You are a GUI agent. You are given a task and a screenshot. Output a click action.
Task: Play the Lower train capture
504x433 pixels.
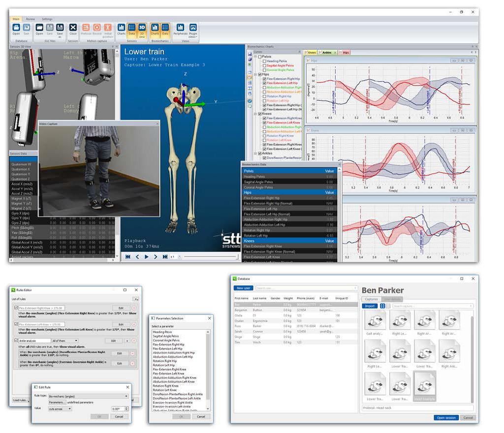147,257
